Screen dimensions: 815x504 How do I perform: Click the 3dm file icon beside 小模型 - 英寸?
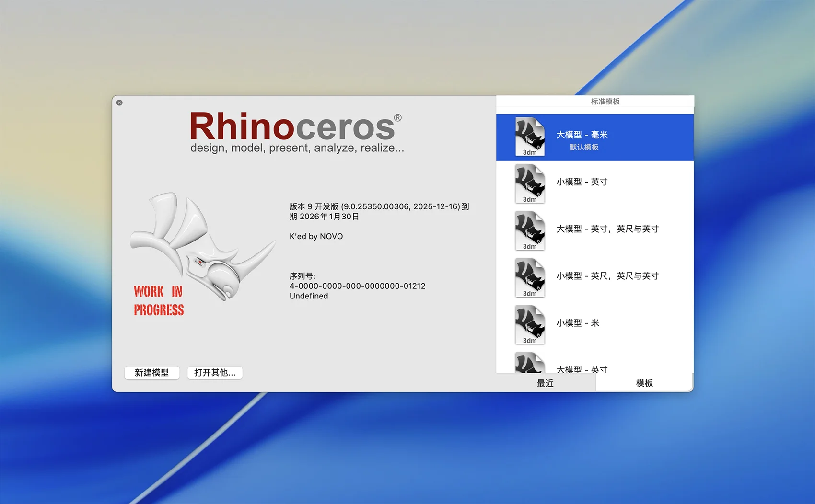click(x=530, y=183)
